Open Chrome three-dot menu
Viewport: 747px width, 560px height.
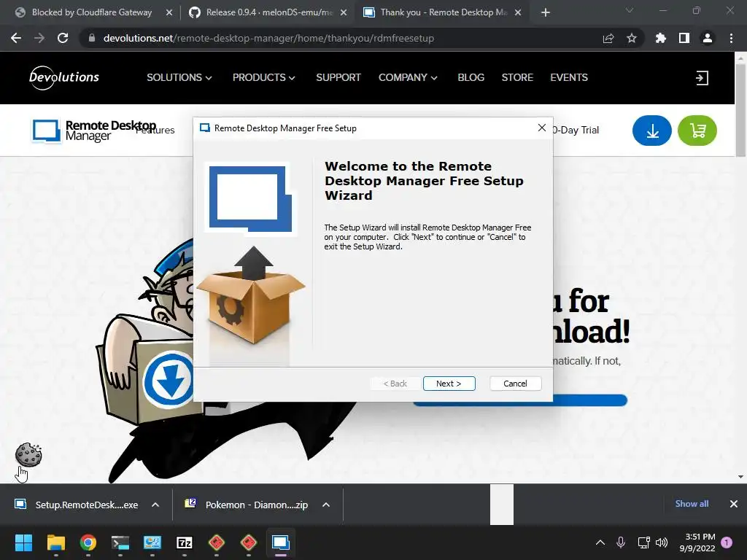pyautogui.click(x=731, y=38)
